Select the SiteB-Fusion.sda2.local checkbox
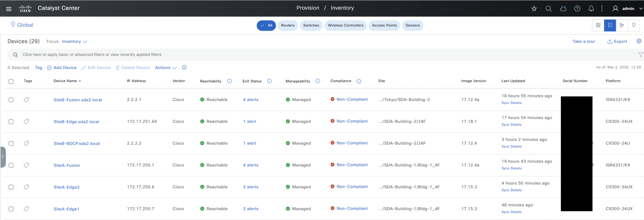 tap(11, 100)
